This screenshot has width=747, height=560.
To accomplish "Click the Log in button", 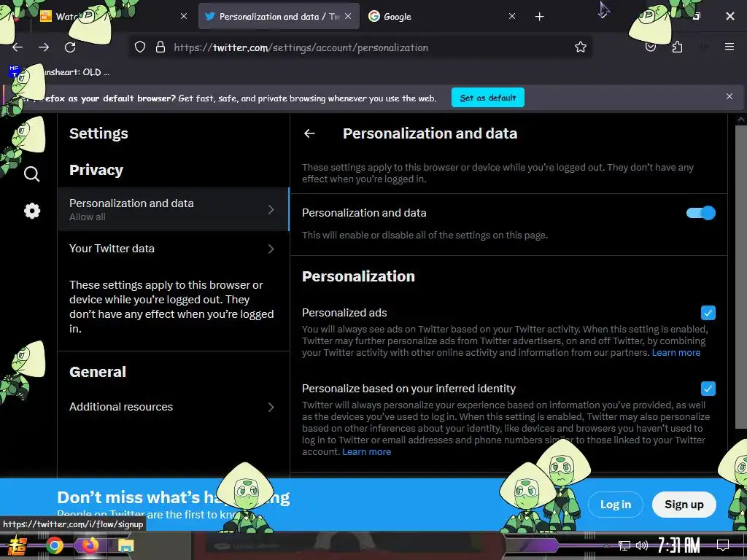I will (x=616, y=505).
